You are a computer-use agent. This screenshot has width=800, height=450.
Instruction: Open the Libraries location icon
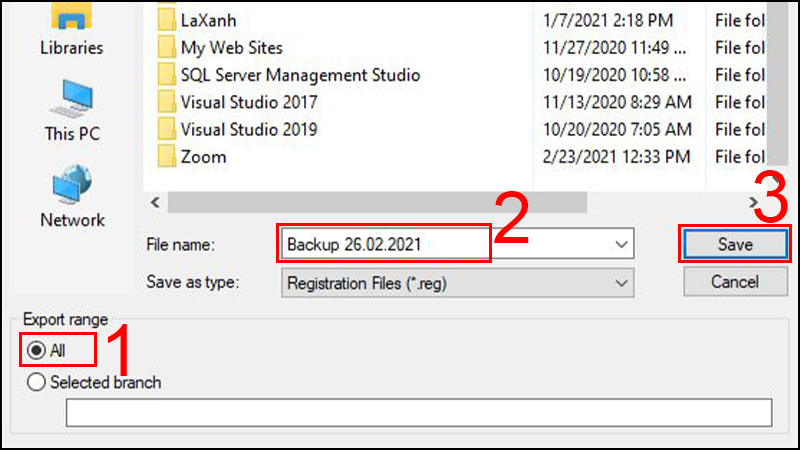pyautogui.click(x=69, y=22)
